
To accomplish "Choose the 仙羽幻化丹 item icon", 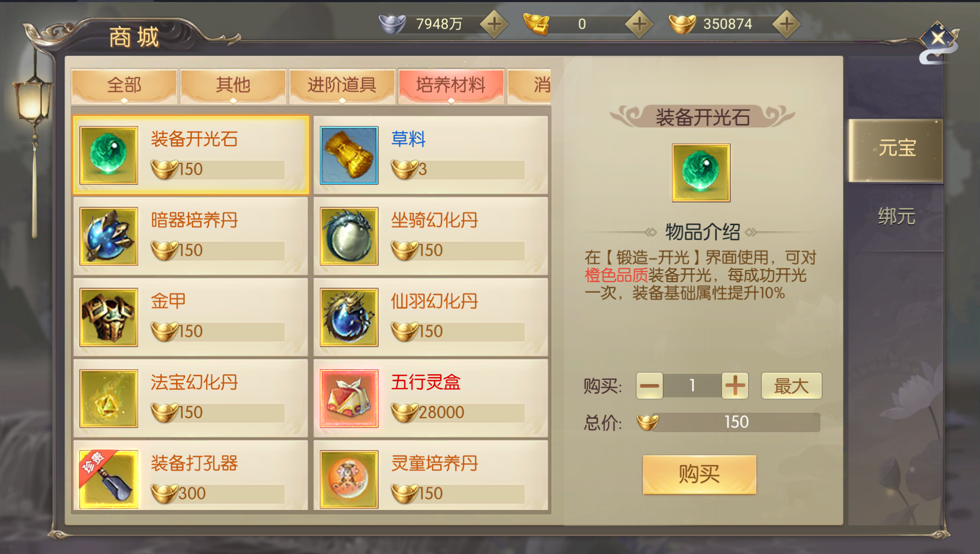I will (349, 317).
